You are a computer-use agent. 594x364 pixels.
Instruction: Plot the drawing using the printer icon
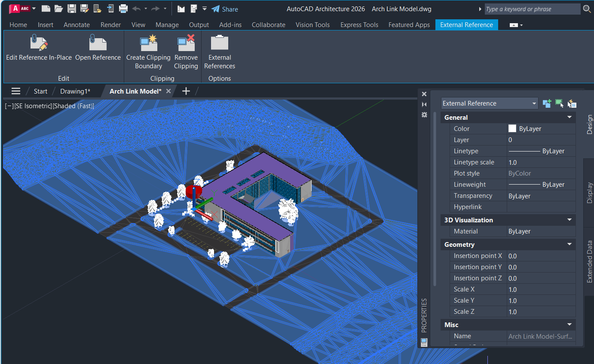click(123, 9)
